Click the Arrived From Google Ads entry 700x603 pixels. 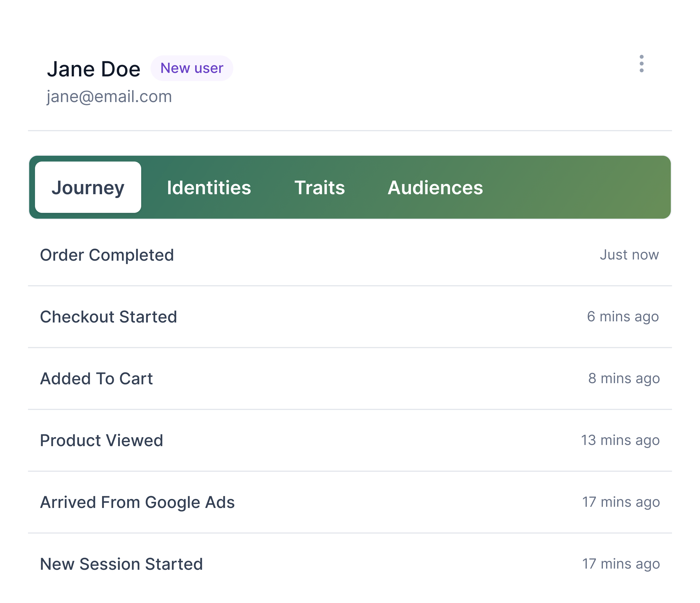click(349, 501)
